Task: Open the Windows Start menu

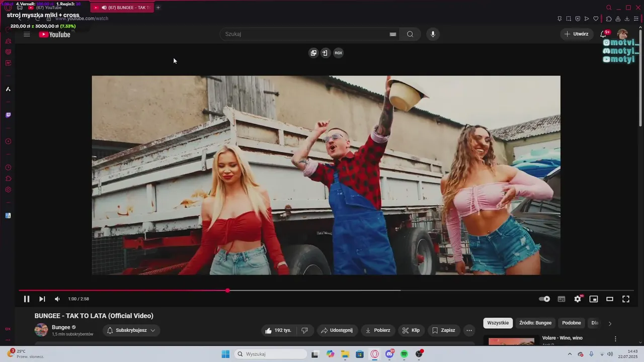Action: coord(225,354)
